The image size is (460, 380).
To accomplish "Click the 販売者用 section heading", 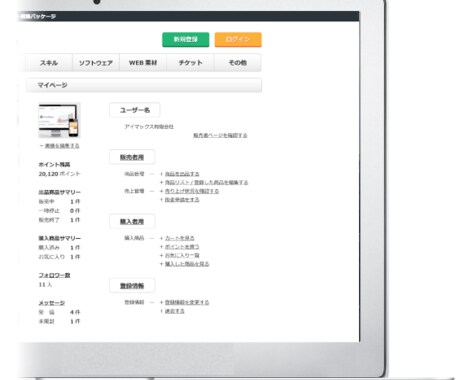I will click(132, 157).
